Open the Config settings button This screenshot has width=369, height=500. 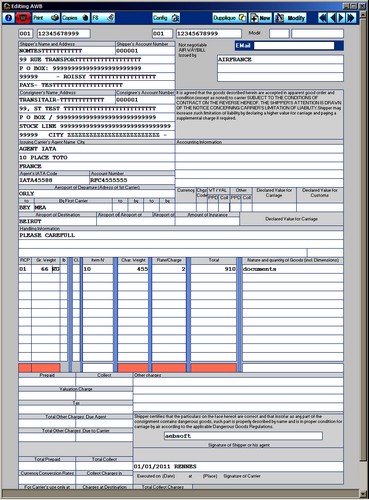(x=166, y=18)
